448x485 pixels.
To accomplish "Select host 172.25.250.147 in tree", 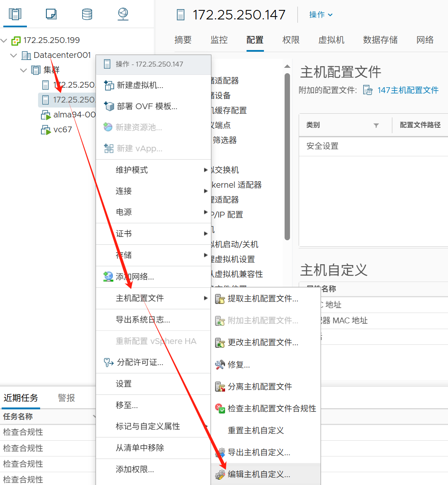I will coord(67,100).
